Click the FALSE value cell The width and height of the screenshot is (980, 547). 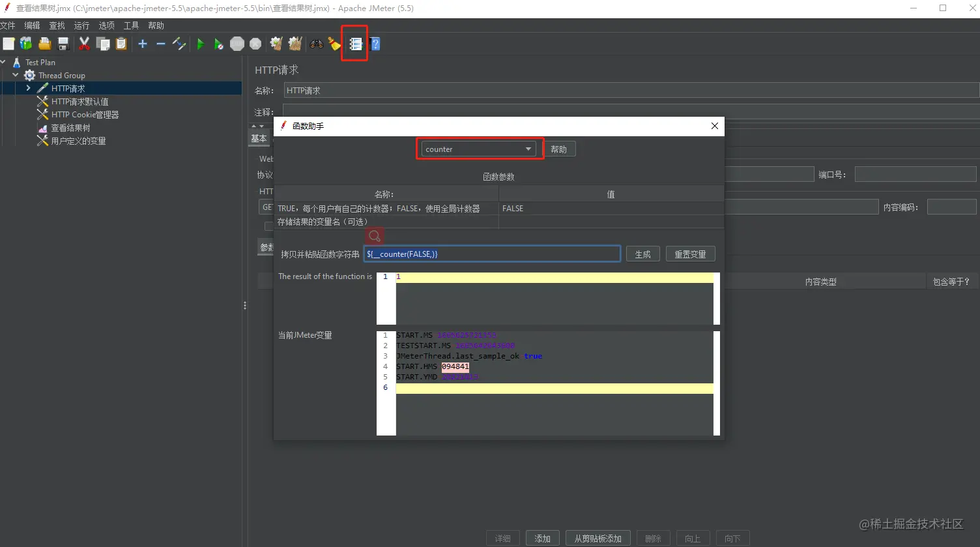coord(611,209)
